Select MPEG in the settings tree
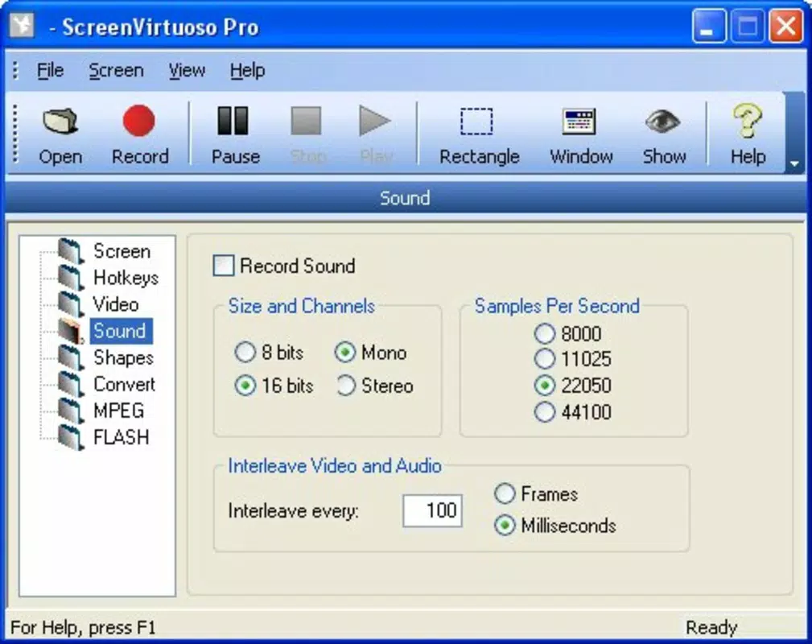The width and height of the screenshot is (812, 644). 118,411
